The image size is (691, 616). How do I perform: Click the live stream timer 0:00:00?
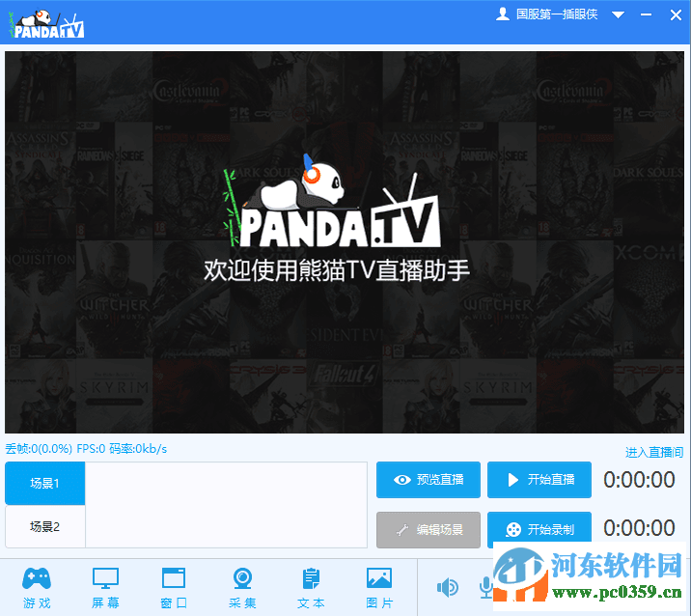point(639,480)
